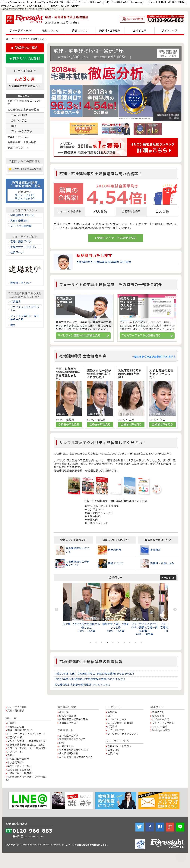Open サイトマップ in the top navigation
The image size is (190, 868).
click(169, 30)
